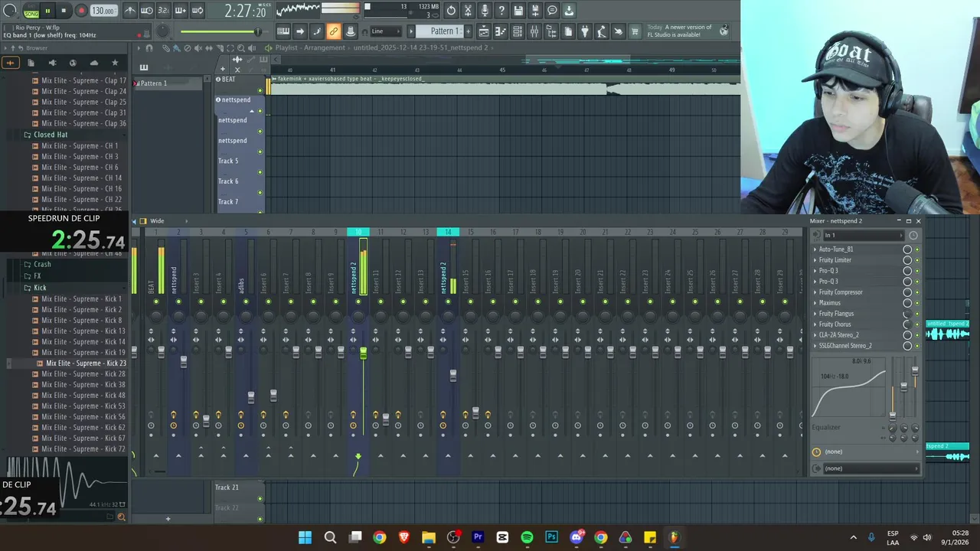The image size is (980, 551).
Task: Expand Auto-Tune_81 effect slot arrow
Action: point(815,249)
